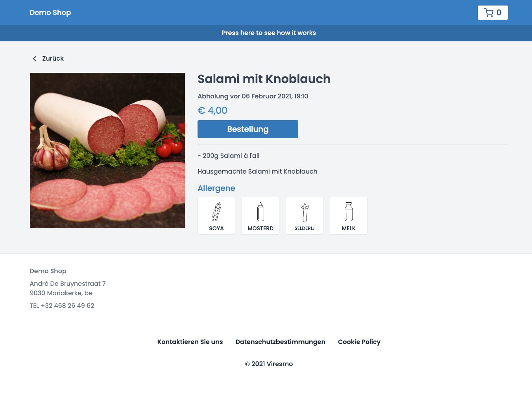This screenshot has width=532, height=396.
Task: Click the © 2021 Viresmo copyright text
Action: click(x=269, y=364)
